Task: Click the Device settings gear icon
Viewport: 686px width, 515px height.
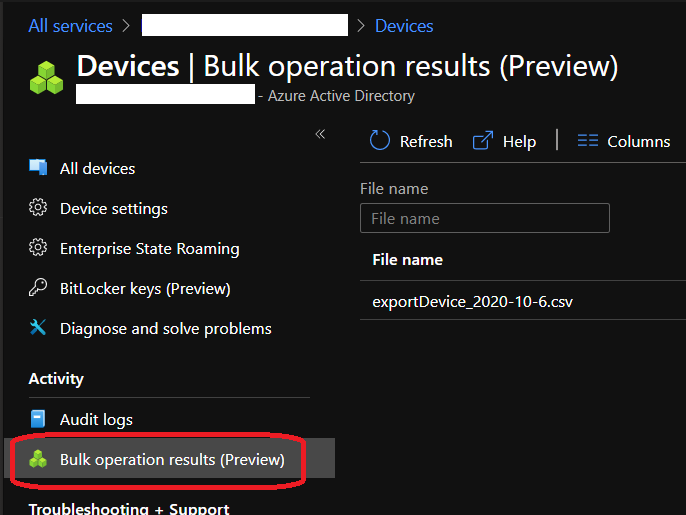Action: (38, 208)
